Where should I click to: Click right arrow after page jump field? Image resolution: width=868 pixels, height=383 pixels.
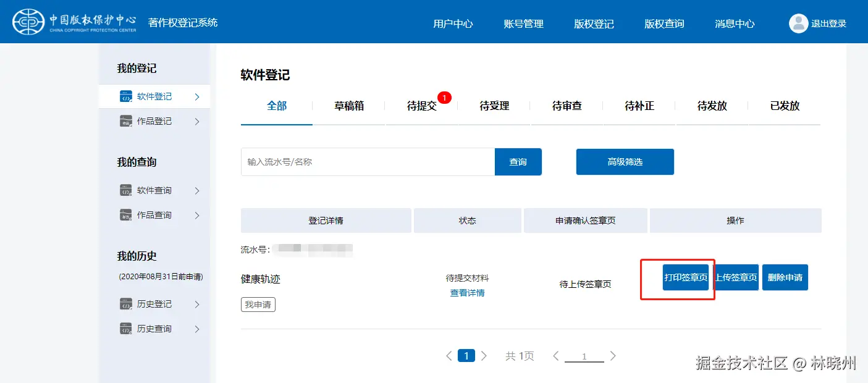click(613, 356)
